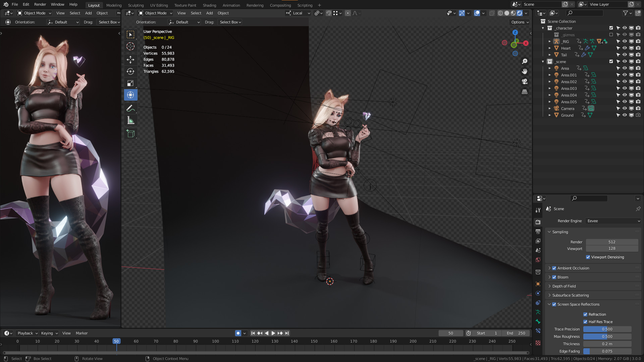The height and width of the screenshot is (362, 644).
Task: Switch to the Shading workspace tab
Action: [209, 5]
